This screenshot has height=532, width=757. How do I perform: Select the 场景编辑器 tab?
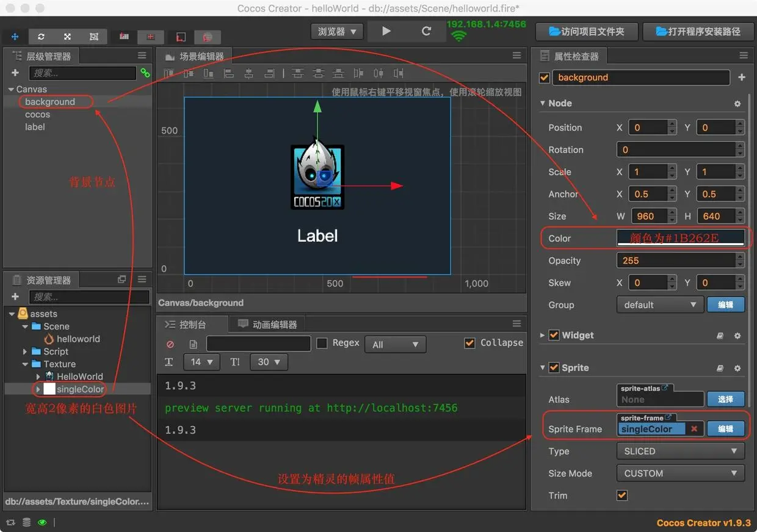[194, 56]
